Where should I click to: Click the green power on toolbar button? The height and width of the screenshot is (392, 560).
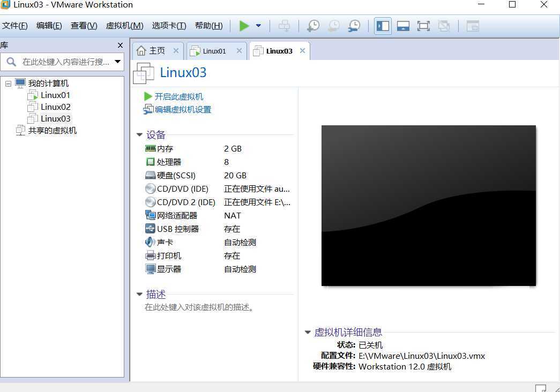(244, 26)
